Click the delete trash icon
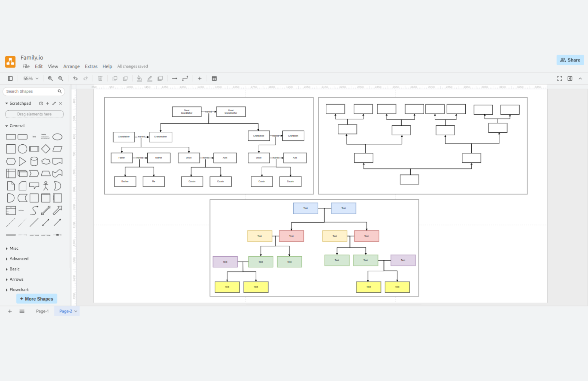588x381 pixels. pos(100,79)
